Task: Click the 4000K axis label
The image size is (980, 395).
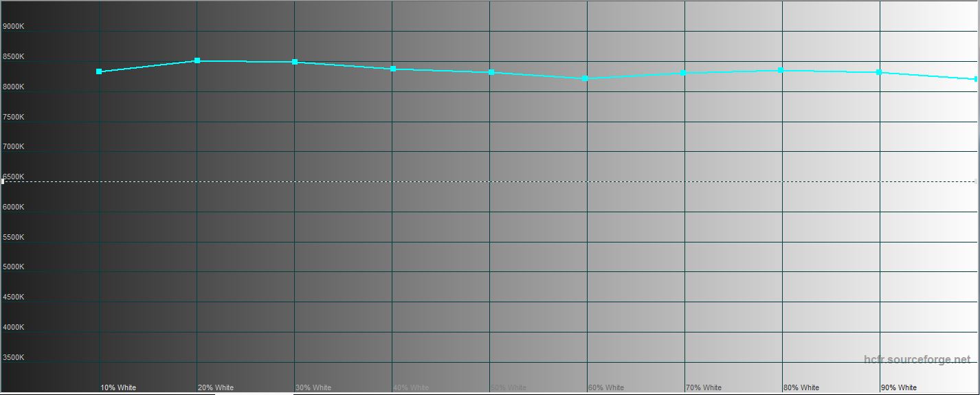Action: click(x=14, y=328)
